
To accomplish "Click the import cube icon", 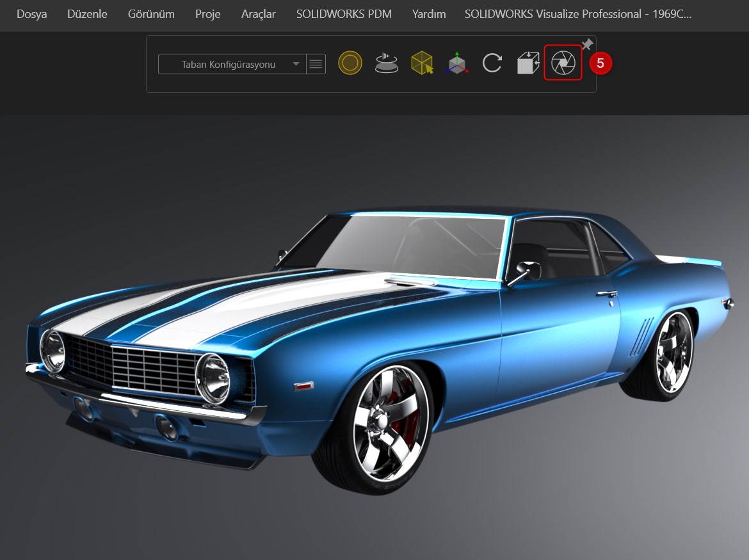I will click(x=528, y=63).
